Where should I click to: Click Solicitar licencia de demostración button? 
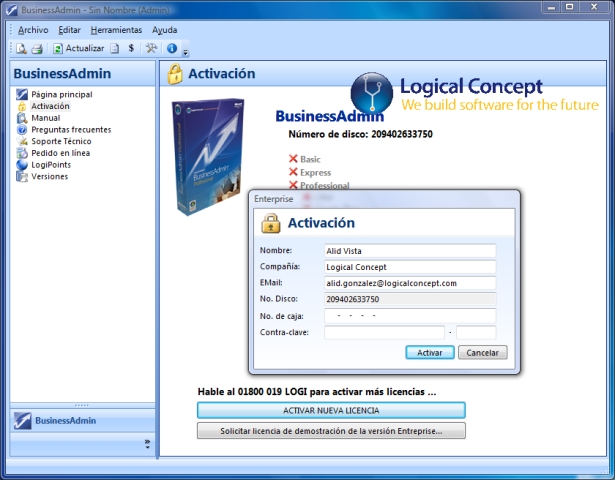click(331, 431)
